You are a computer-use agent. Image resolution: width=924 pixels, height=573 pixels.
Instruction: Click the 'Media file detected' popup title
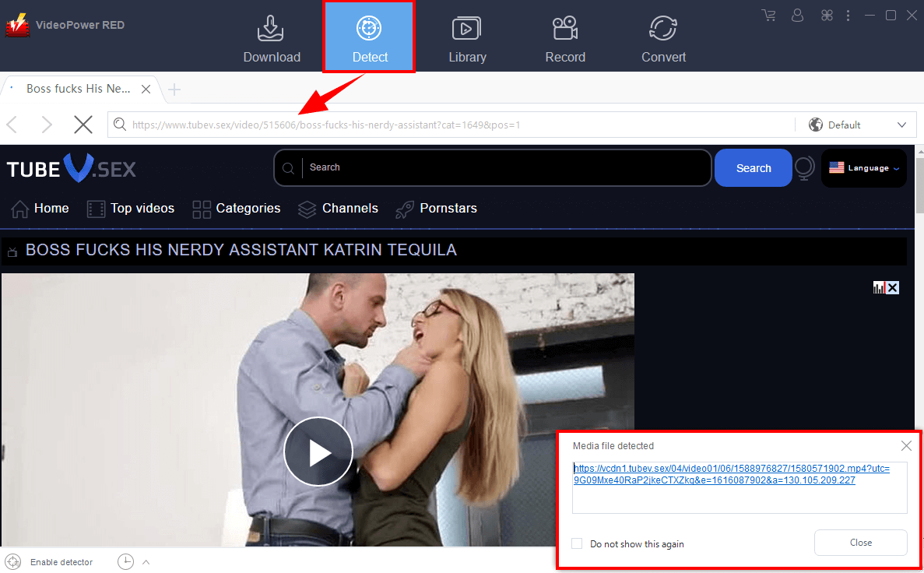tap(613, 445)
